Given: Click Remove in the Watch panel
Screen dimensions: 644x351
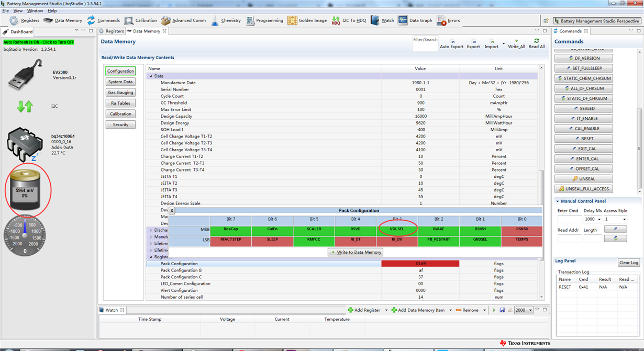Looking at the screenshot, I should [467, 310].
